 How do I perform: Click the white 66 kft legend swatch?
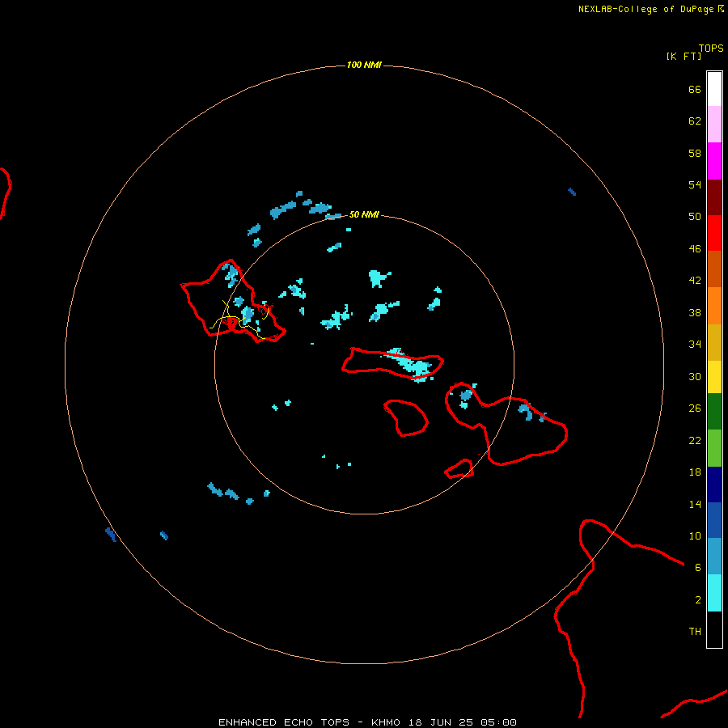pyautogui.click(x=714, y=89)
